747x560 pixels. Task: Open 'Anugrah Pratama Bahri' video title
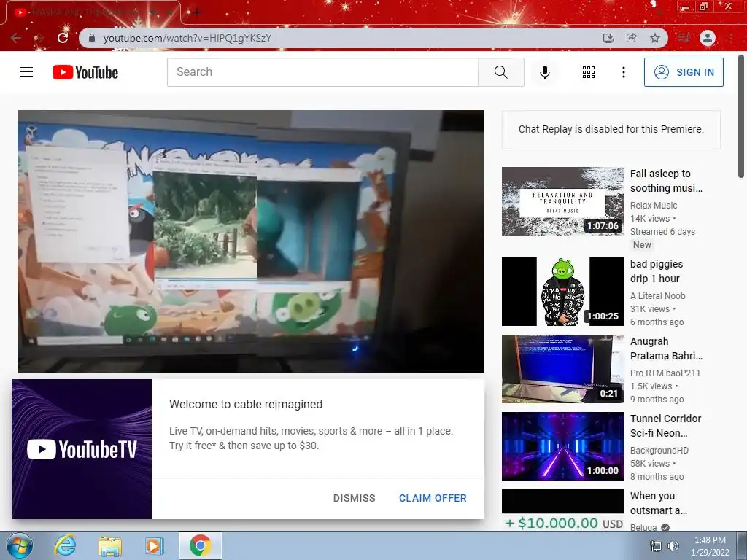pyautogui.click(x=666, y=349)
